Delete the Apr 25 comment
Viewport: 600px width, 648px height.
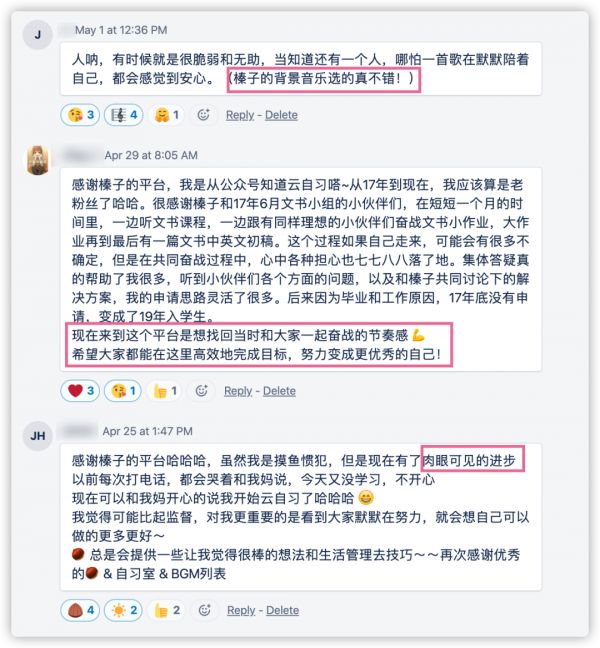[x=282, y=610]
